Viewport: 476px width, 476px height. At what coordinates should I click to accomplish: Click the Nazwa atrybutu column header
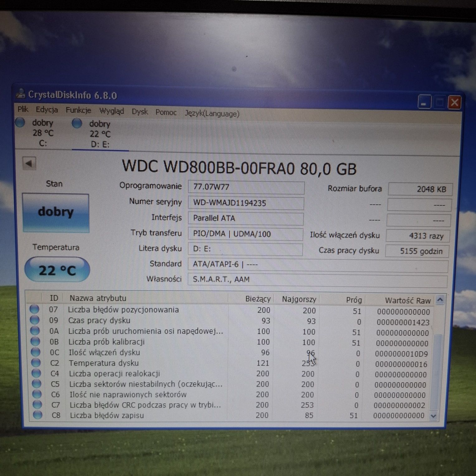point(146,298)
